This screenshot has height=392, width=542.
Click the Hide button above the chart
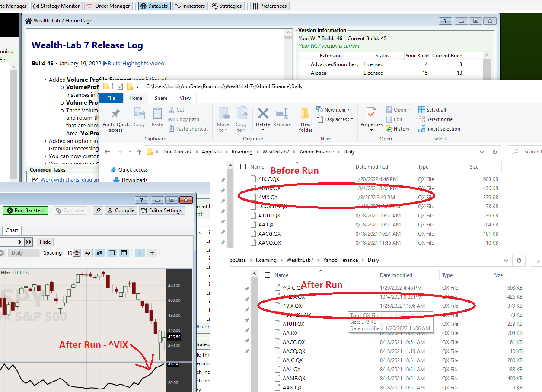(x=45, y=242)
